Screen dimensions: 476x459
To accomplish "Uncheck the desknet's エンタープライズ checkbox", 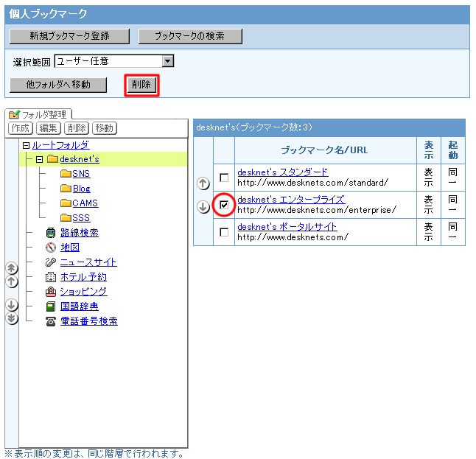I will (x=224, y=205).
